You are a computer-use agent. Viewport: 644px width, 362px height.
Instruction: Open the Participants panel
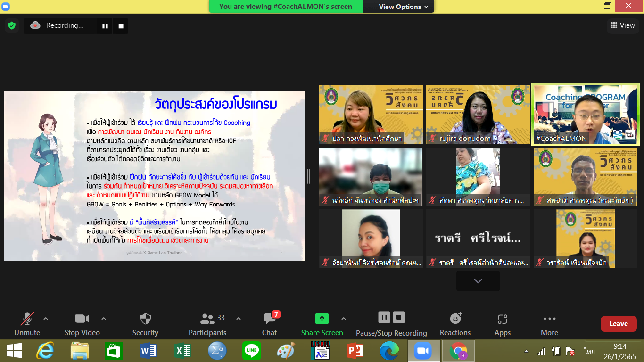coord(207,324)
